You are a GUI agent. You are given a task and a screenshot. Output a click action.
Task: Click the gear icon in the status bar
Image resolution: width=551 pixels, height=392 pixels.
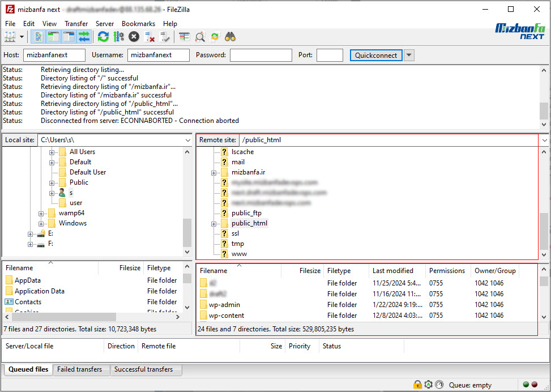click(x=428, y=385)
